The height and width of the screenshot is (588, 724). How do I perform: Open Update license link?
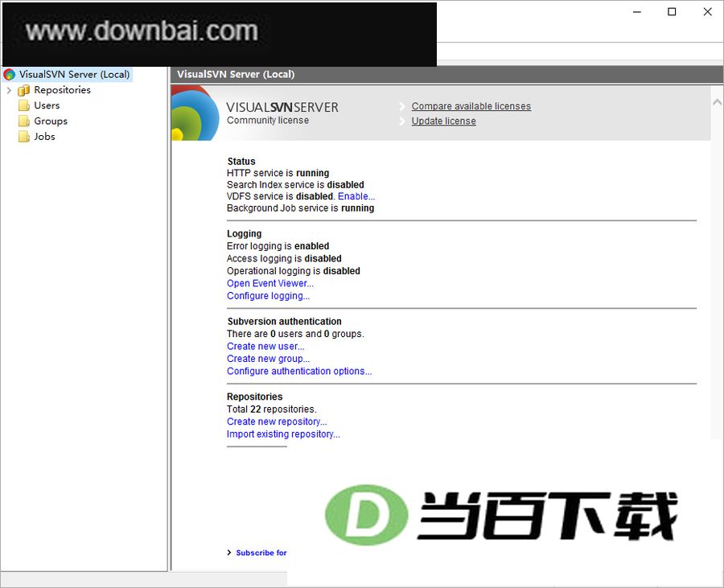click(443, 121)
